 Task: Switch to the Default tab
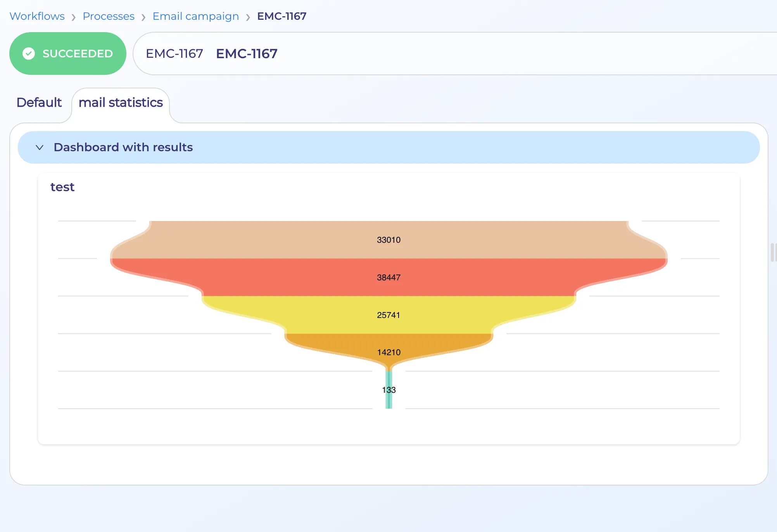39,102
